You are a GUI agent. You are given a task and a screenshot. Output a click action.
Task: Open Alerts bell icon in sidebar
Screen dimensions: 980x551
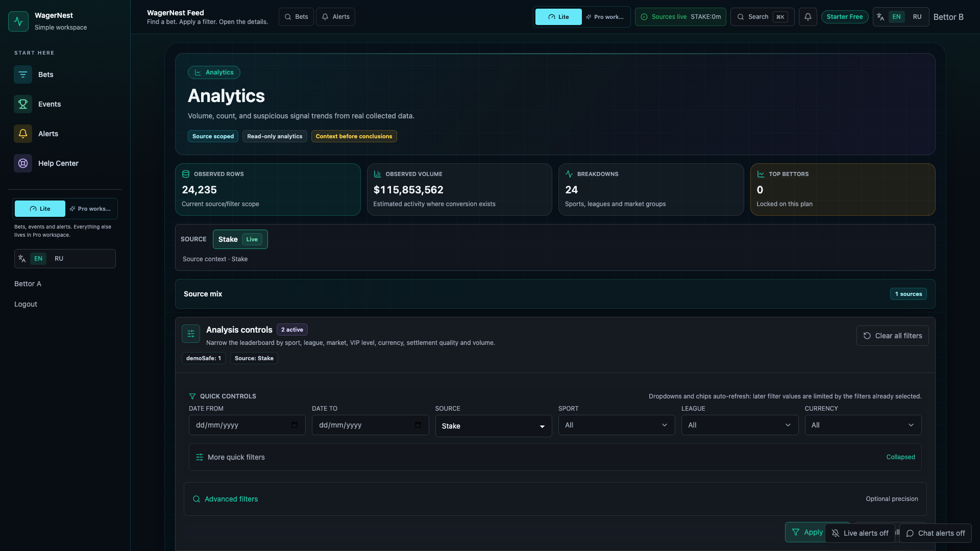pos(23,134)
